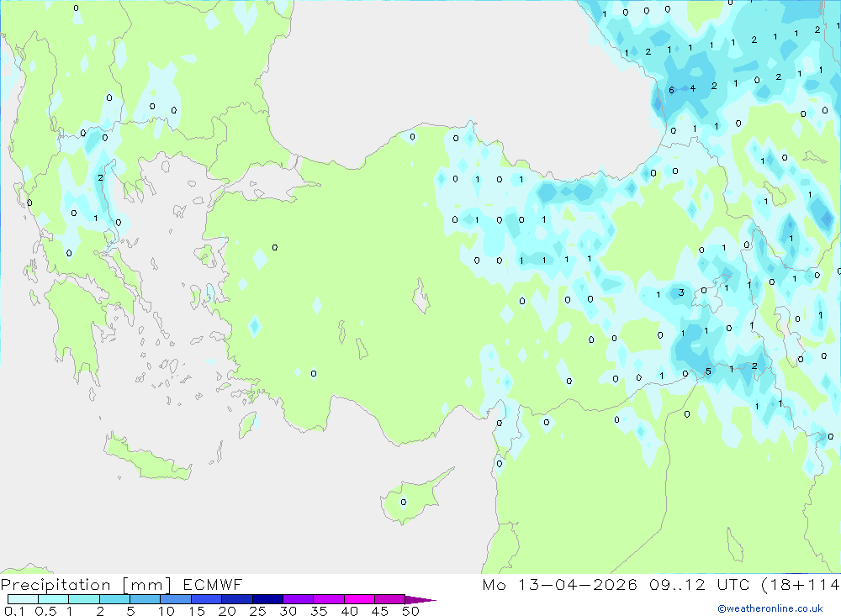The image size is (841, 616).
Task: Click the legend label "30"
Action: (x=288, y=611)
